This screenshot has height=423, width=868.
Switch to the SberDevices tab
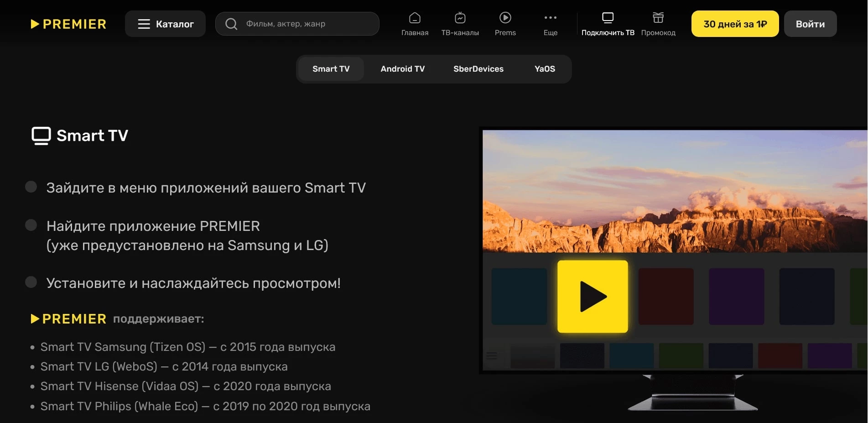click(478, 69)
